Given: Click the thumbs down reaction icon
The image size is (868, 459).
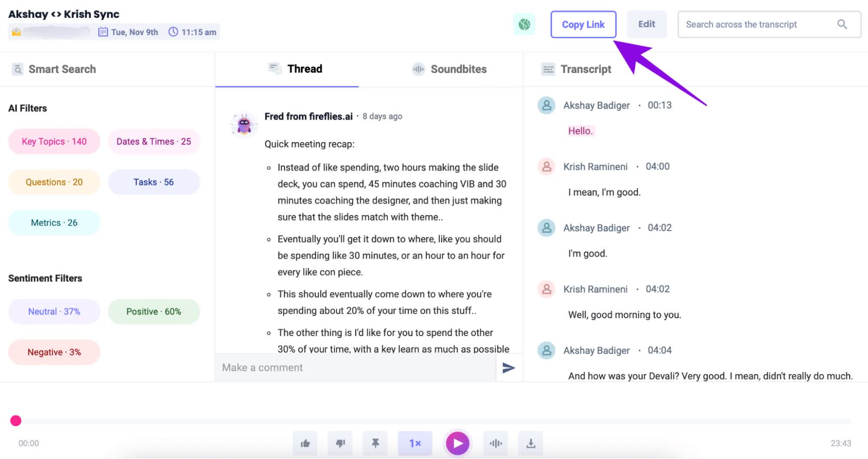Looking at the screenshot, I should [340, 443].
